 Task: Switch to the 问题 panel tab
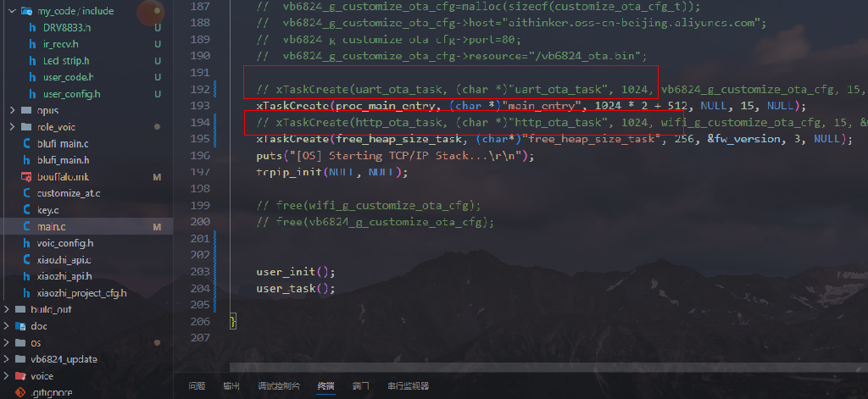[x=197, y=385]
